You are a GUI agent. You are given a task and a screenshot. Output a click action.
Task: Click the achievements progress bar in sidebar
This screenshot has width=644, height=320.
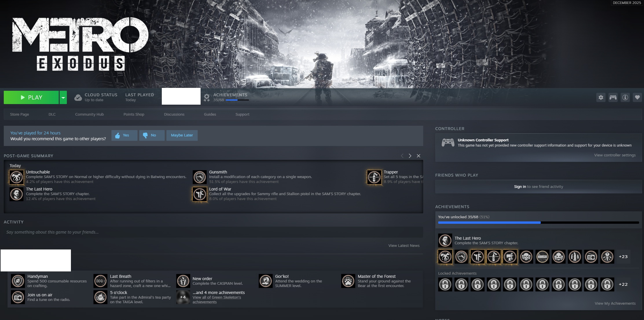click(538, 223)
